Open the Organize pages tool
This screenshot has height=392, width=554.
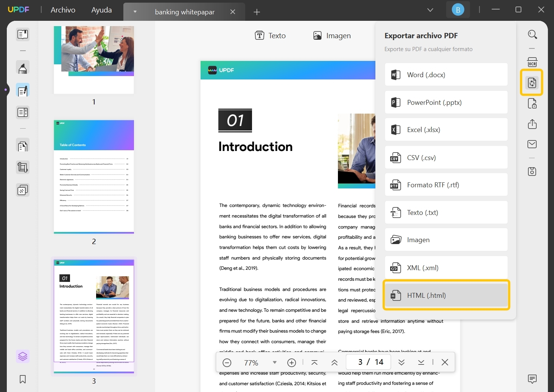click(23, 146)
